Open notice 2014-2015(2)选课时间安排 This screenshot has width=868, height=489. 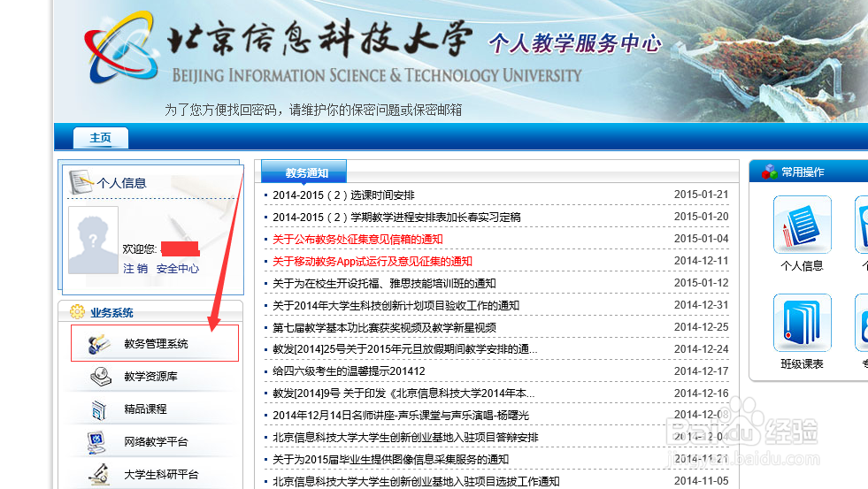[344, 195]
